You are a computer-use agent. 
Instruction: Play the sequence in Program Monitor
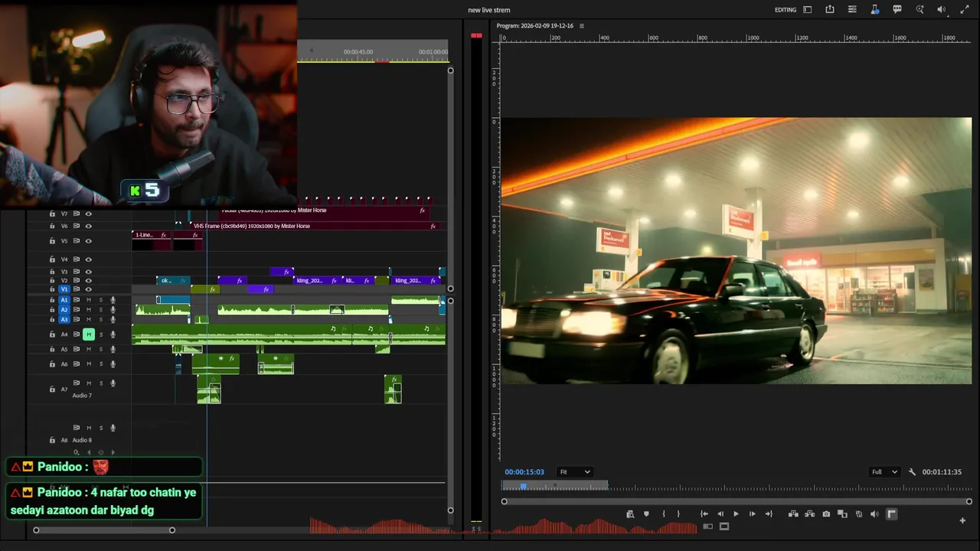736,514
